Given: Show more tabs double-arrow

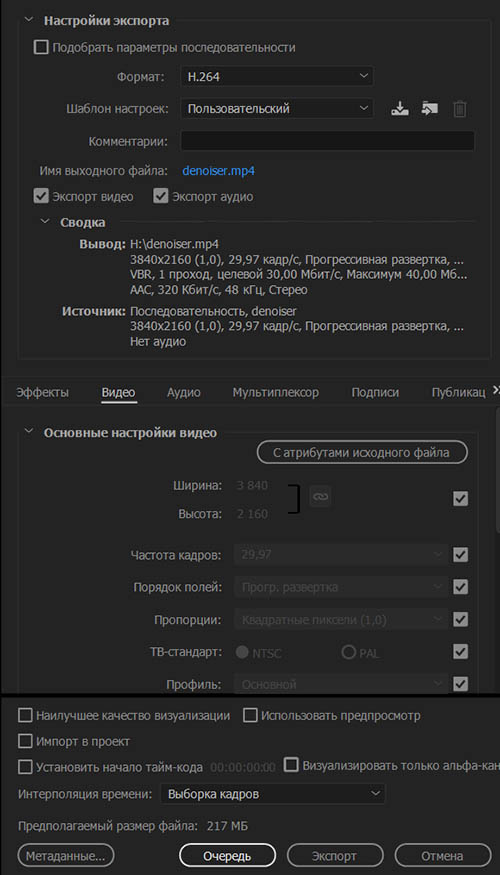Looking at the screenshot, I should pos(496,390).
